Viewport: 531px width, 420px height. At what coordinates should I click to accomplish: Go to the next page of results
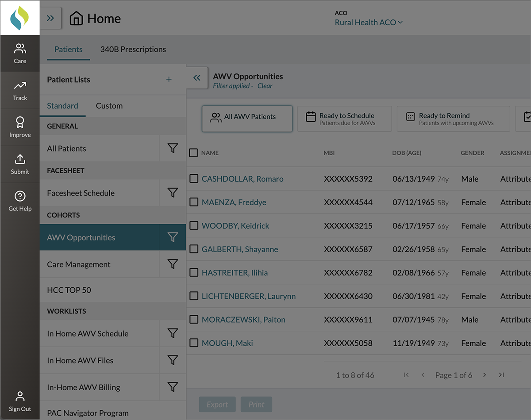click(x=485, y=375)
